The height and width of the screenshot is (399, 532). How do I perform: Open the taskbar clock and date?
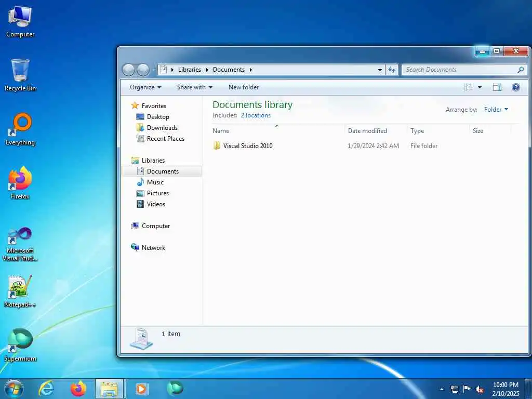(506, 389)
